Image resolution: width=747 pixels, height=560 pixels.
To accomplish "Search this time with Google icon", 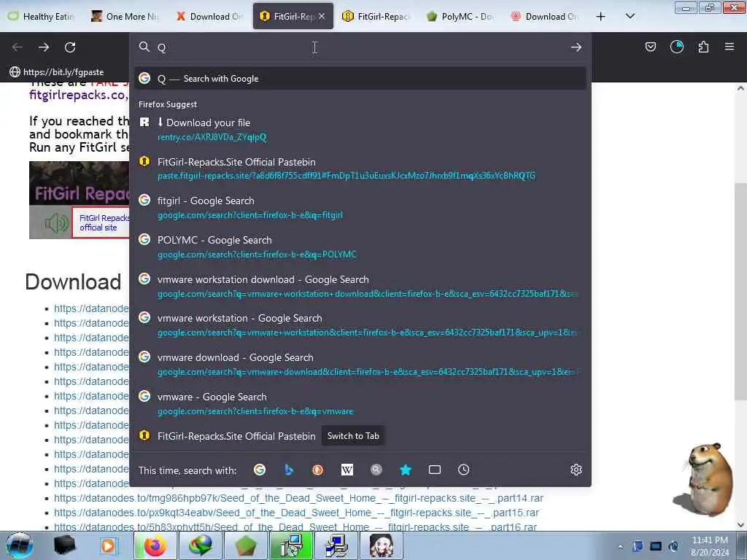I will point(260,470).
